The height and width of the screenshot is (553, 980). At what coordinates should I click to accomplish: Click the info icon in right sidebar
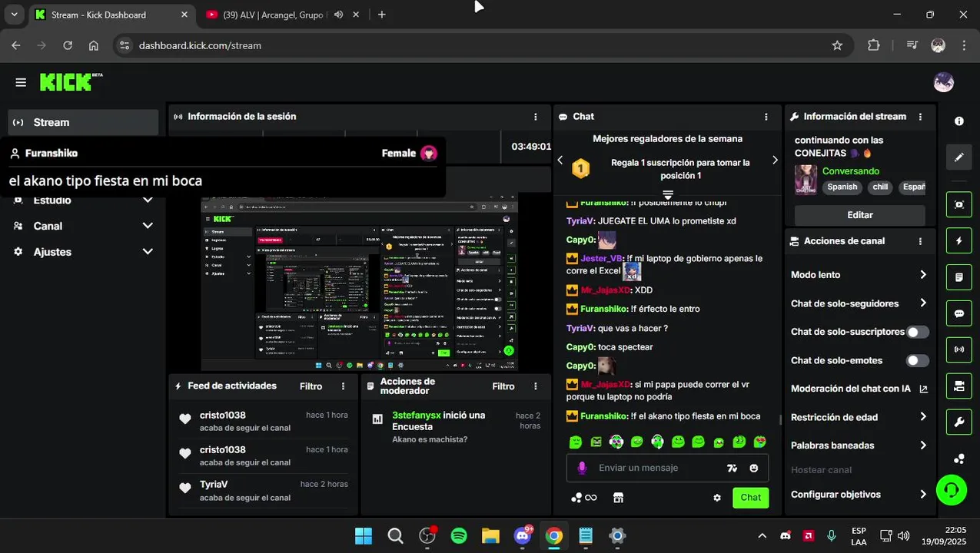[959, 121]
